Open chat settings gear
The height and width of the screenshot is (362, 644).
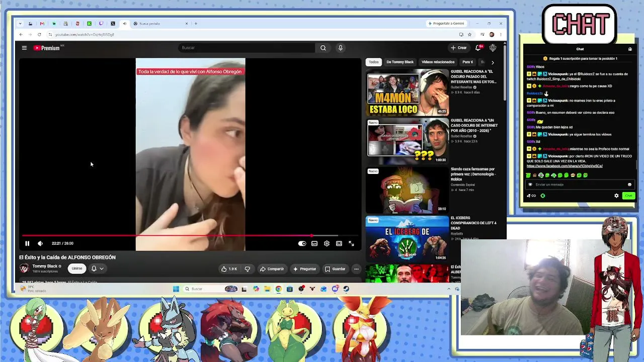point(616,196)
